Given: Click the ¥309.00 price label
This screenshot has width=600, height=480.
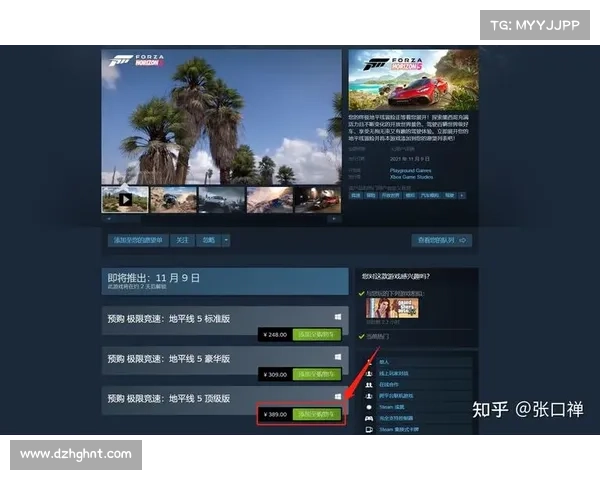Looking at the screenshot, I should 275,374.
